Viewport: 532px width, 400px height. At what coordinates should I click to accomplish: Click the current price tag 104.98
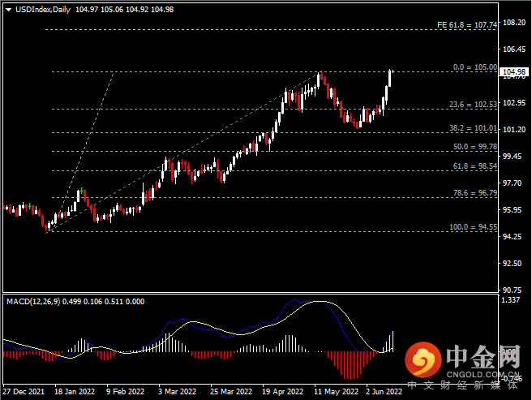coord(514,71)
